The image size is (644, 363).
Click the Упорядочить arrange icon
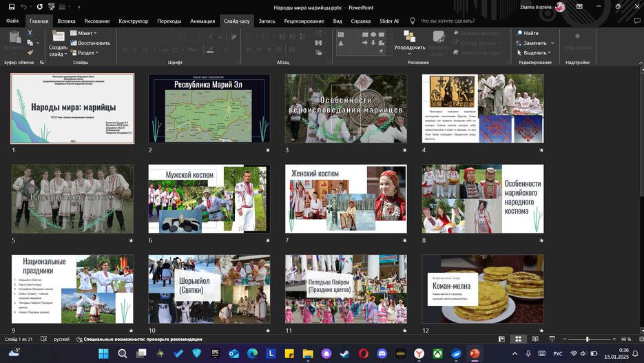(410, 36)
